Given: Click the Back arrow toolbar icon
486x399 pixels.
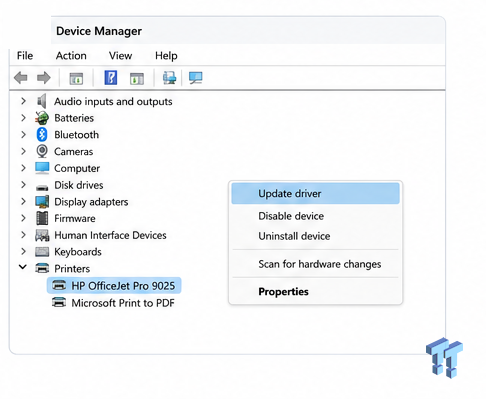Looking at the screenshot, I should [x=21, y=78].
